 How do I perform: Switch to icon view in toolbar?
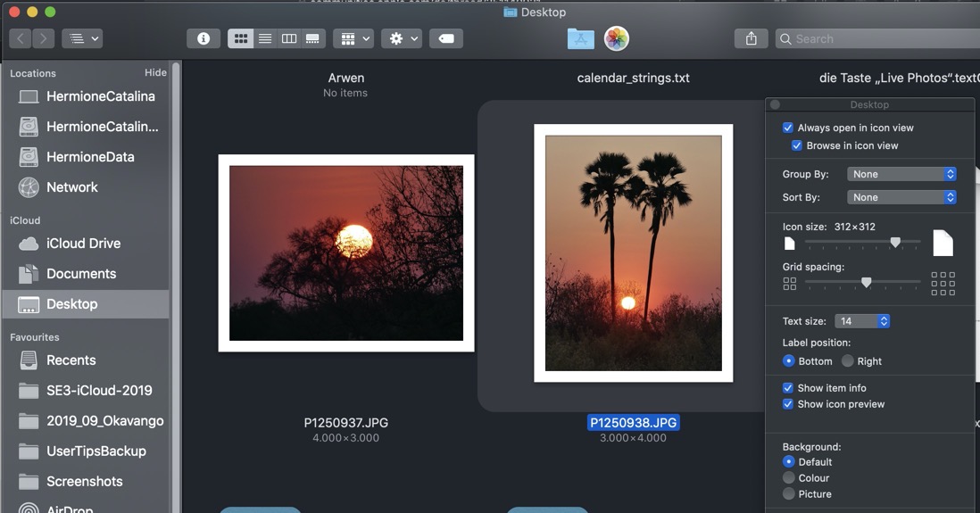(240, 38)
